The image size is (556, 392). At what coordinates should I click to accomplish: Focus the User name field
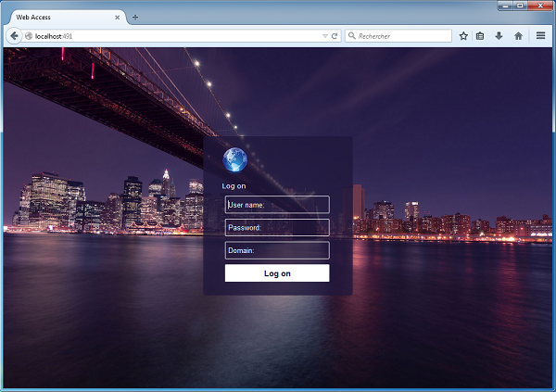[x=277, y=205]
